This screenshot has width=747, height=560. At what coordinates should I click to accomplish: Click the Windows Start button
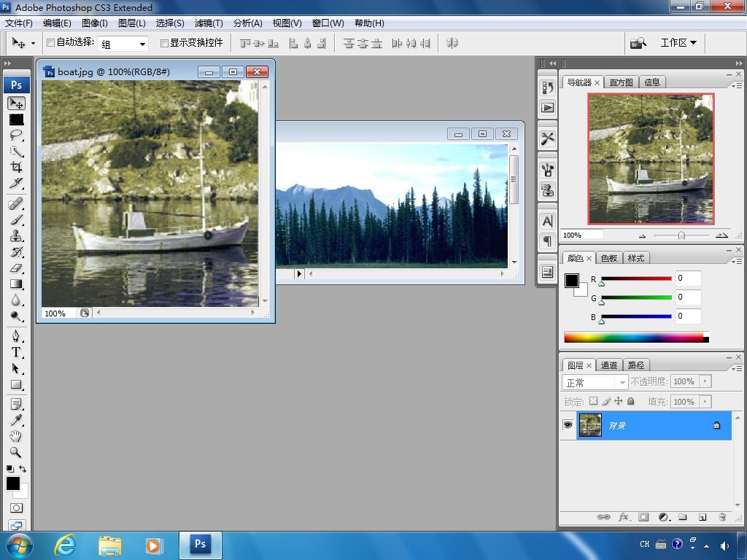pyautogui.click(x=20, y=545)
